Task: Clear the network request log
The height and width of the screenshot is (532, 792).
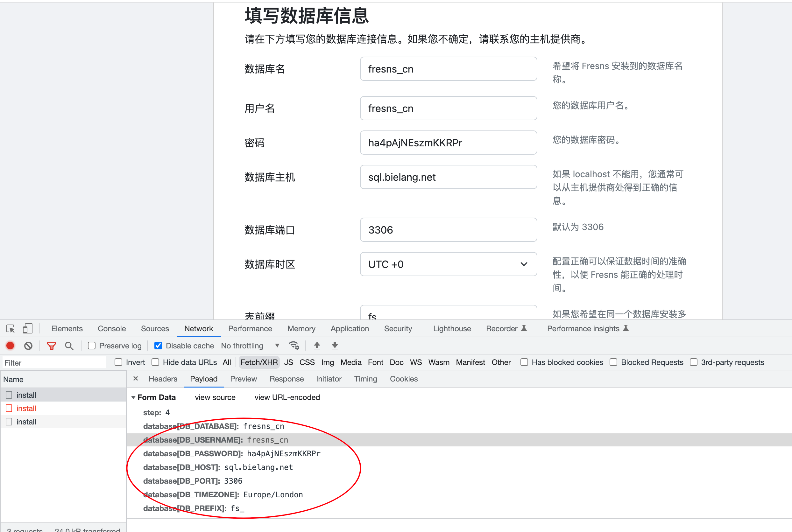Action: click(x=28, y=346)
